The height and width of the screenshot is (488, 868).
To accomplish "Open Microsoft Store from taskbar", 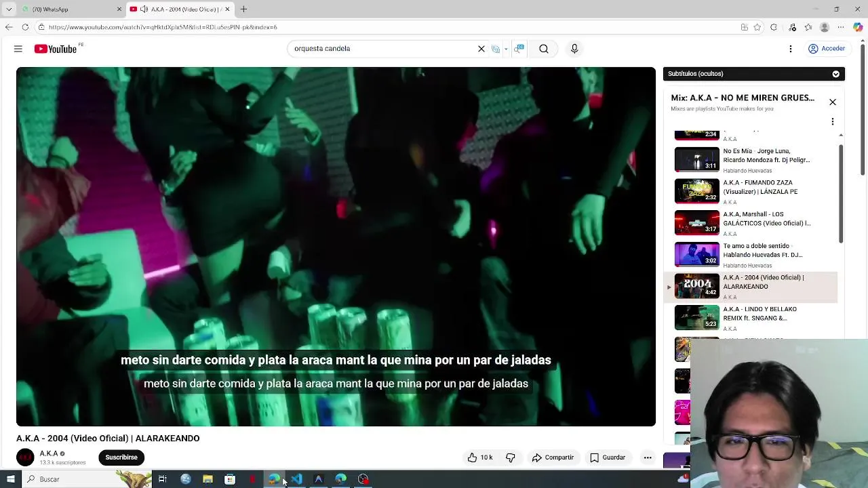I will pyautogui.click(x=230, y=479).
